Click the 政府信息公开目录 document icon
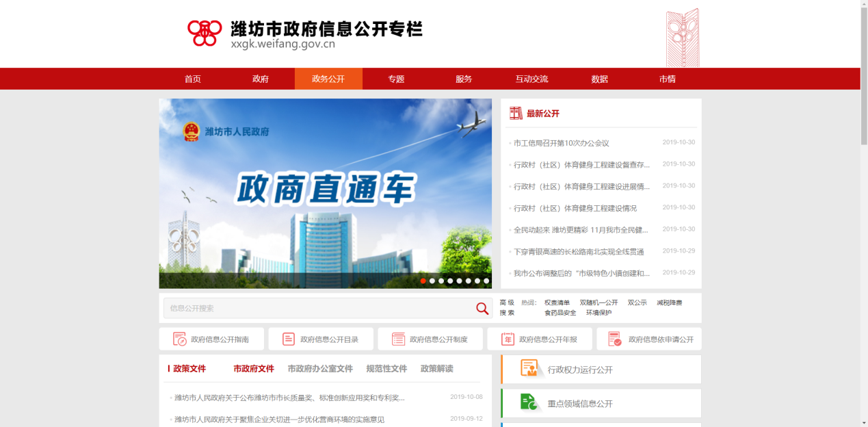The image size is (868, 427). click(x=289, y=339)
